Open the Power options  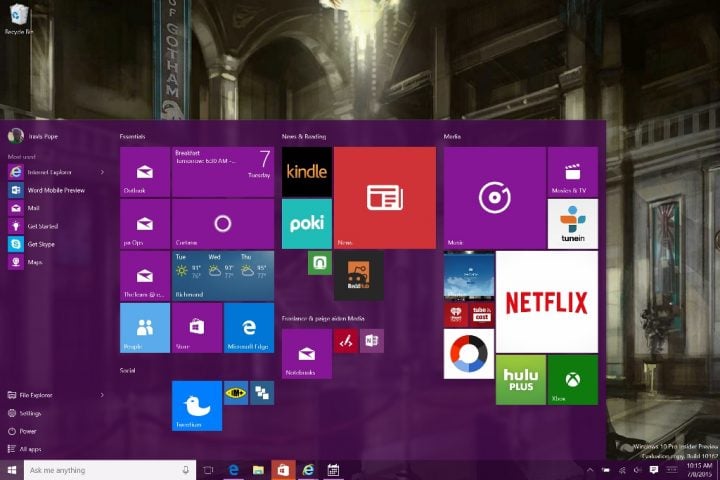(x=55, y=431)
